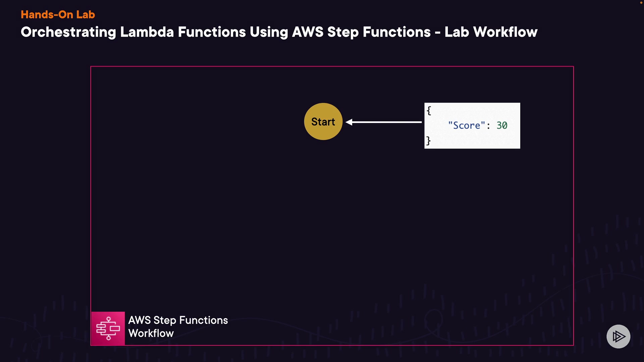Click the closing curly brace in JSON box
The height and width of the screenshot is (362, 644).
tap(428, 140)
